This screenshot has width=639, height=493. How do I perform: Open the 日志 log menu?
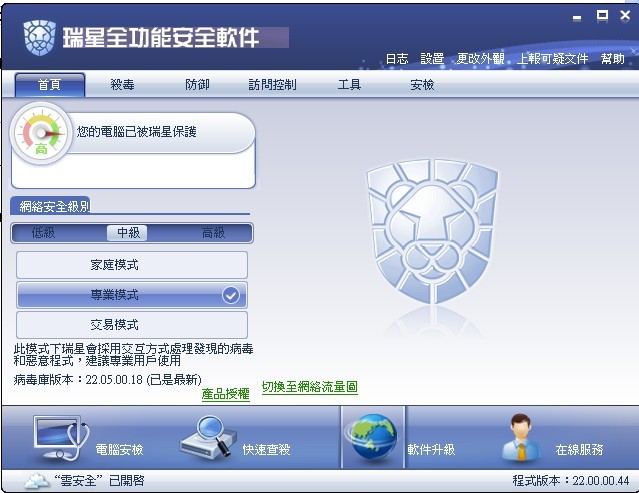397,59
